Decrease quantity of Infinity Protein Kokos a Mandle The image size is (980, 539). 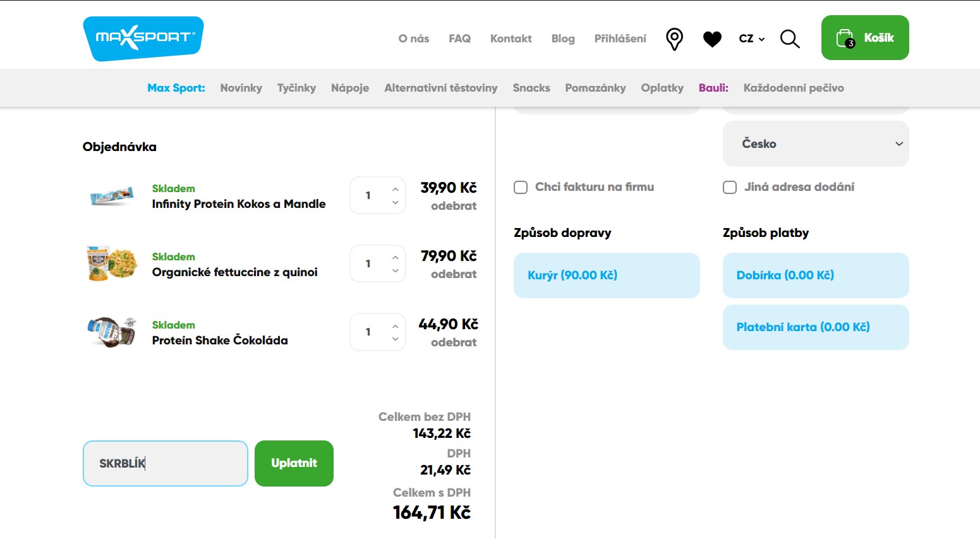pos(395,202)
